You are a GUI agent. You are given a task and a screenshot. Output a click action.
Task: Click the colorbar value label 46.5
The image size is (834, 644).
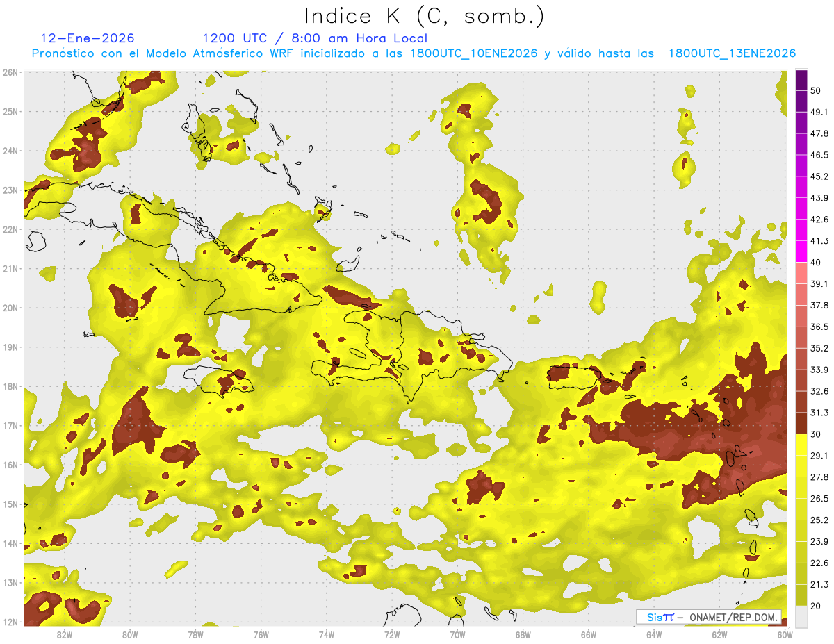tap(819, 154)
